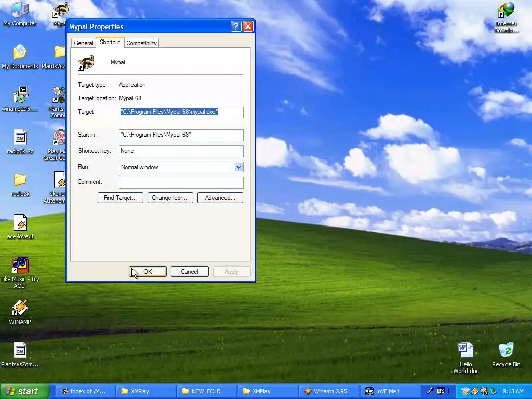Click the Comment field
Viewport: 532px width, 399px height.
pyautogui.click(x=181, y=182)
